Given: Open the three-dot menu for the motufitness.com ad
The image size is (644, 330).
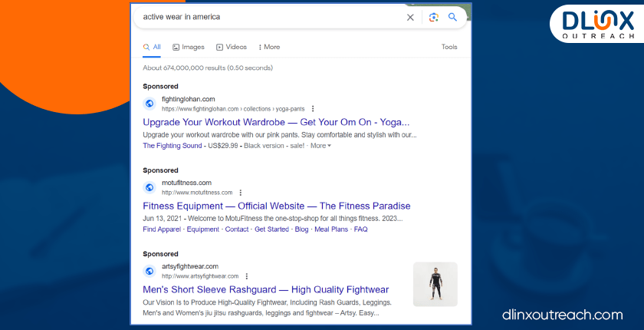Looking at the screenshot, I should coord(241,193).
